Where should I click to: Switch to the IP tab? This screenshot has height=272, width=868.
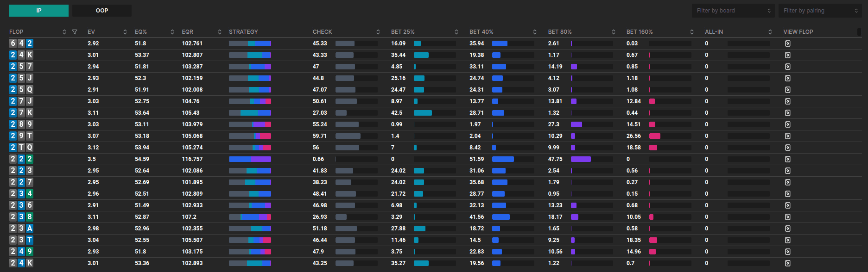coord(39,11)
